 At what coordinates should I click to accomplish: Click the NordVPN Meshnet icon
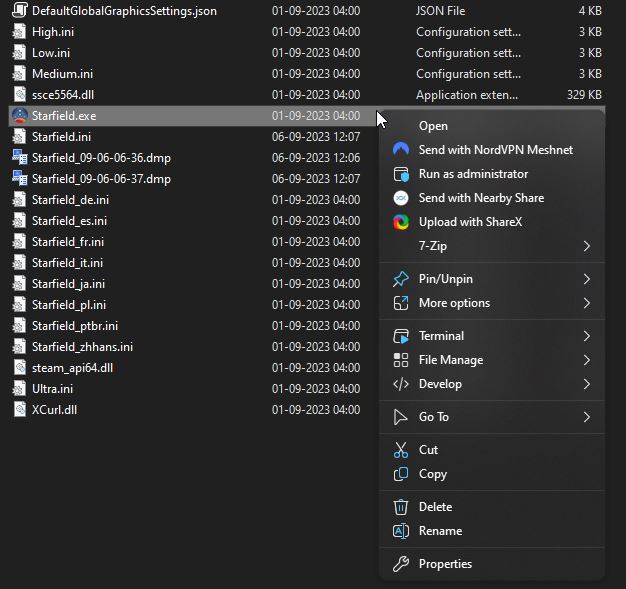point(401,150)
